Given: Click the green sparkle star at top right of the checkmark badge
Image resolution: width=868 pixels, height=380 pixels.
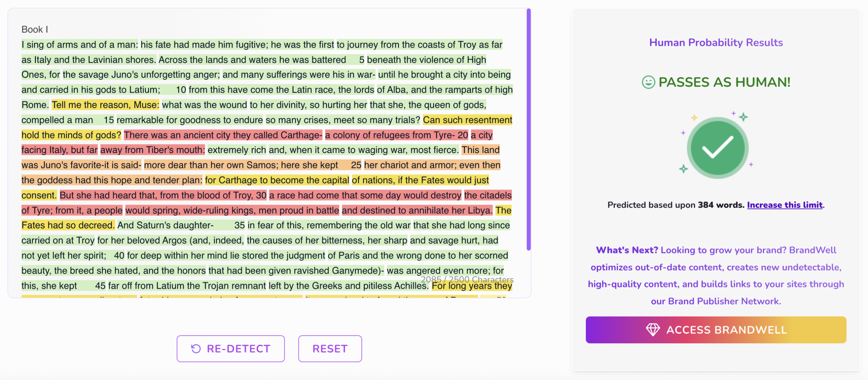Looking at the screenshot, I should pyautogui.click(x=743, y=117).
